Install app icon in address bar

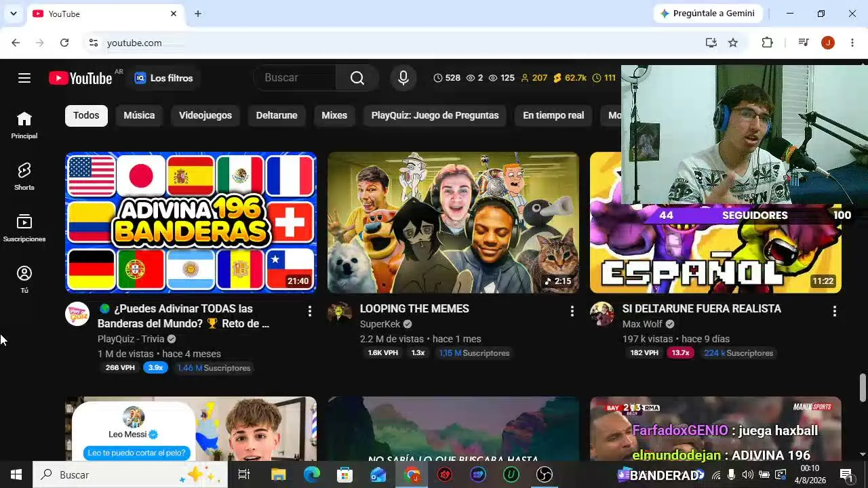tap(711, 43)
